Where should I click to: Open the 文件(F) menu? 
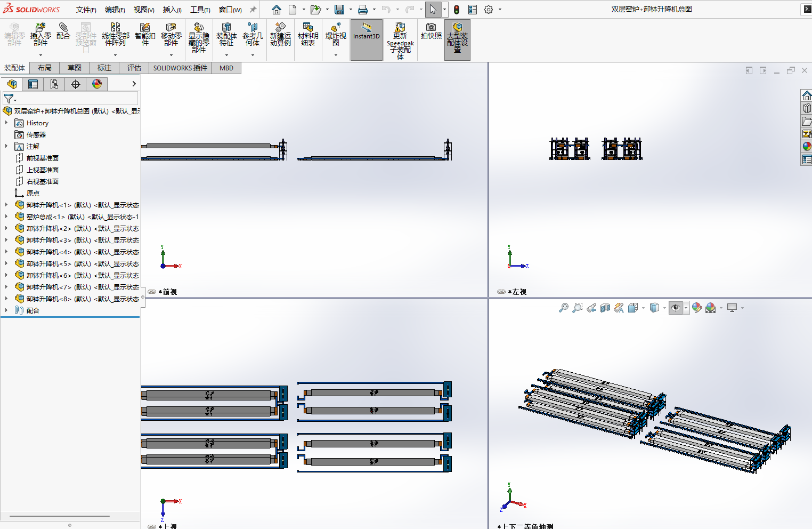86,10
